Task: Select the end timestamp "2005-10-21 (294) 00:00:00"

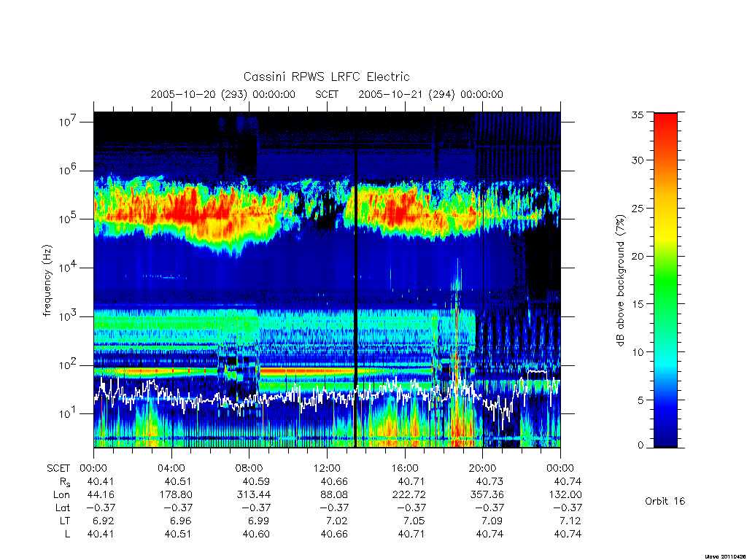Action: pos(430,94)
